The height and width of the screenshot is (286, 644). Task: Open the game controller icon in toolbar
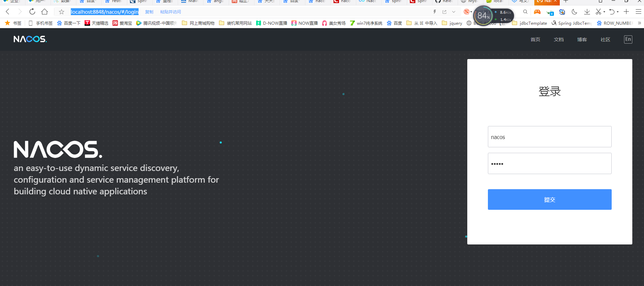coord(537,12)
